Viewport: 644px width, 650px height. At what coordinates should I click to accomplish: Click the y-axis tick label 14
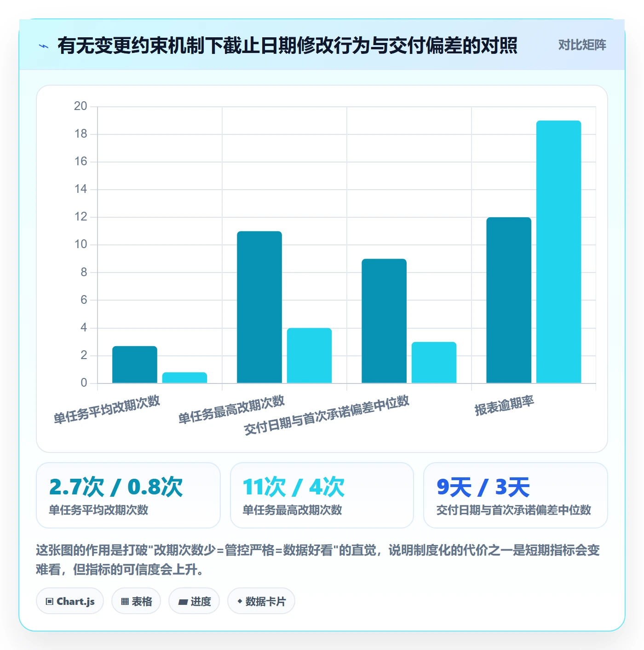80,189
